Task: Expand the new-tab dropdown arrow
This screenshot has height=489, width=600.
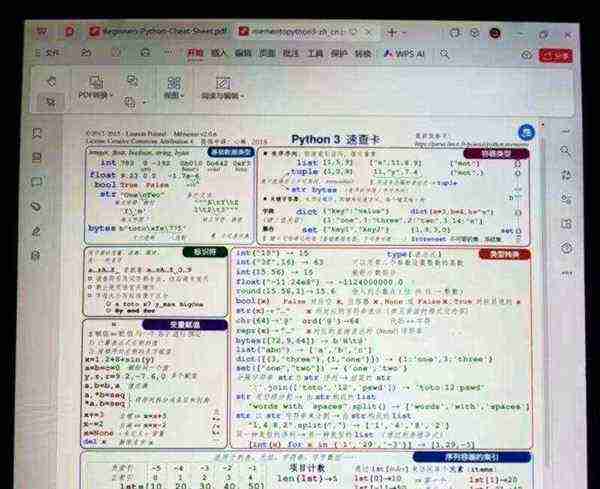Action: [403, 33]
